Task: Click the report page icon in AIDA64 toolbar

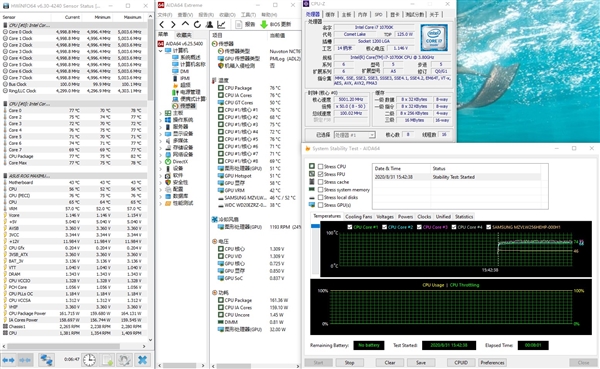Action: point(238,24)
